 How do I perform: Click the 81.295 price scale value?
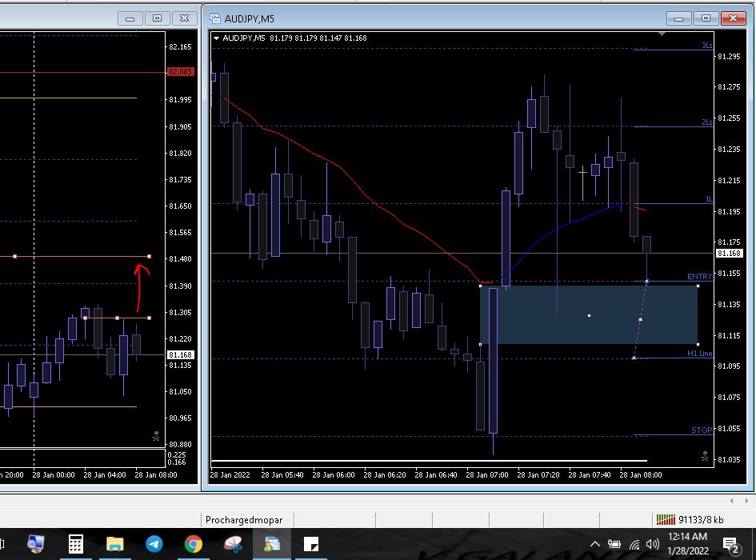click(x=729, y=57)
